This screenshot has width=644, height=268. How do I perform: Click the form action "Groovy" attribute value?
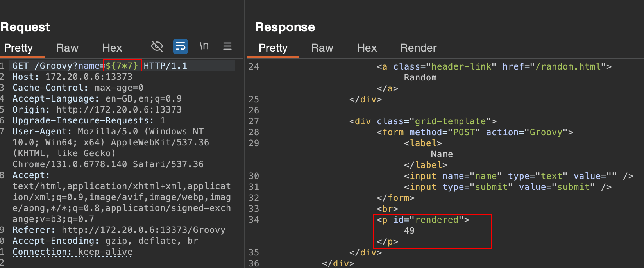click(546, 132)
